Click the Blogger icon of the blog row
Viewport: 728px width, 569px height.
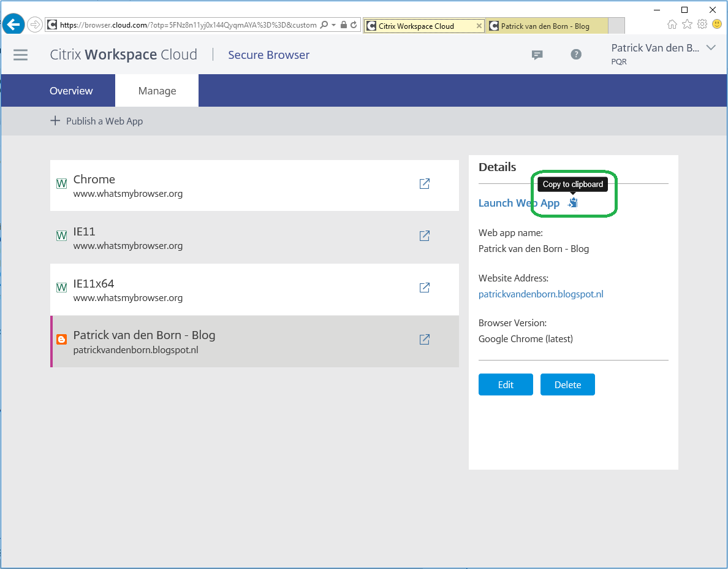[61, 340]
